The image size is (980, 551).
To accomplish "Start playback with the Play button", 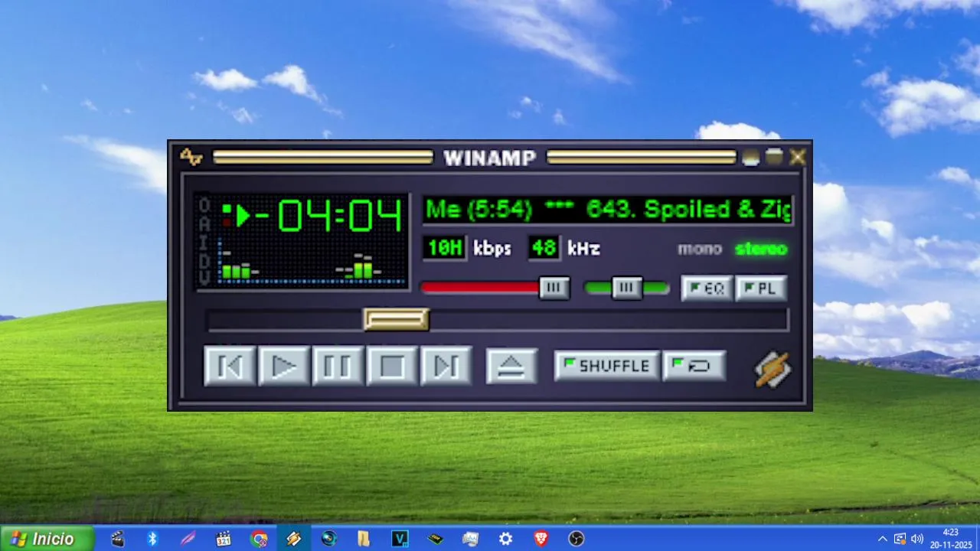I will 284,366.
